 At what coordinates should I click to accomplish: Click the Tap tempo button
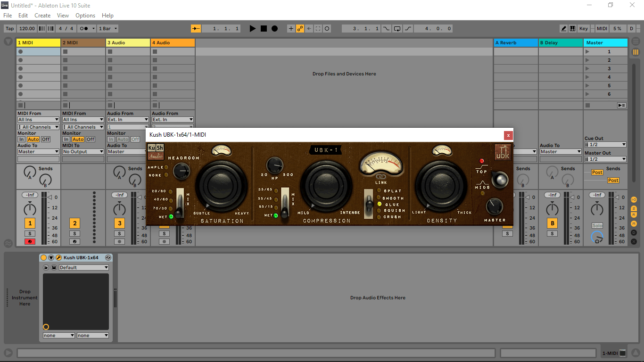9,29
